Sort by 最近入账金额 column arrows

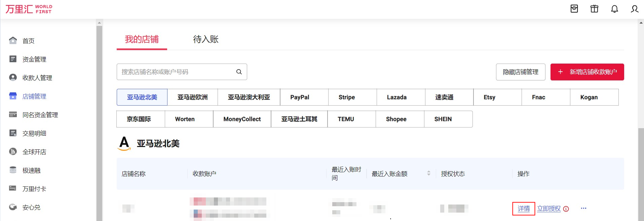pos(429,173)
